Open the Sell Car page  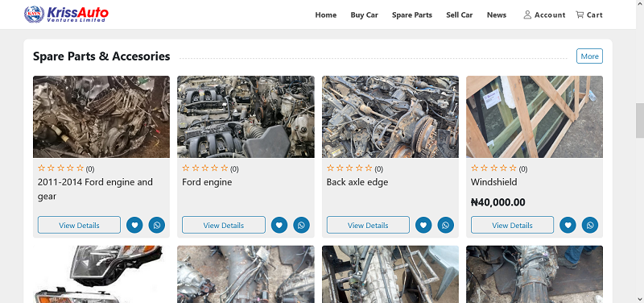click(460, 15)
